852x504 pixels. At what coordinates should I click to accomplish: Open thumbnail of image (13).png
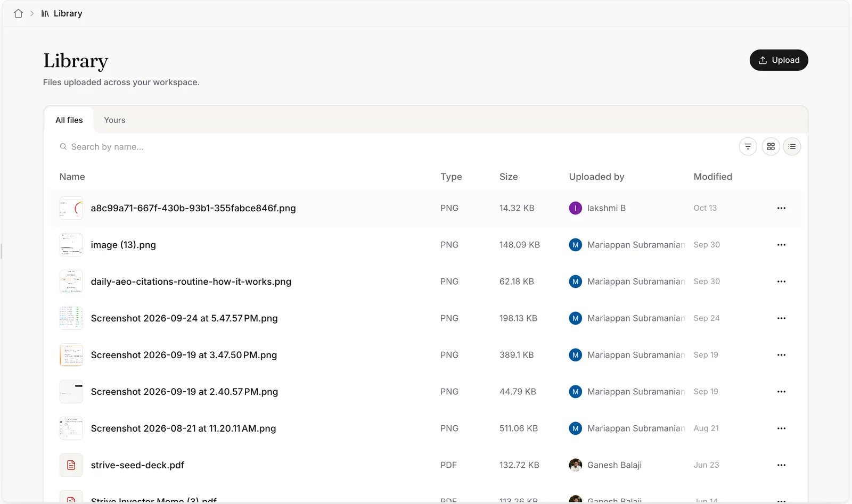(x=71, y=245)
